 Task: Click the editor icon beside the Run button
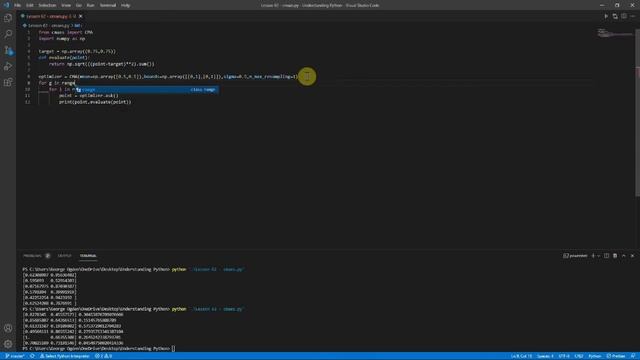pos(615,16)
